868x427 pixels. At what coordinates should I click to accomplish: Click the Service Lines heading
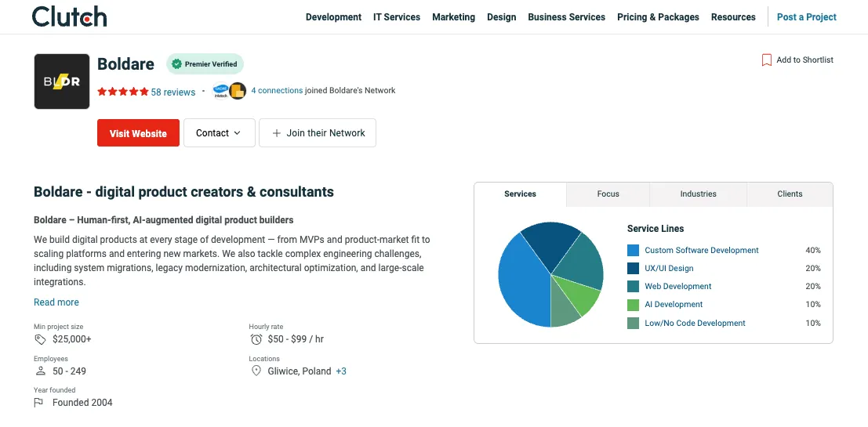tap(656, 229)
